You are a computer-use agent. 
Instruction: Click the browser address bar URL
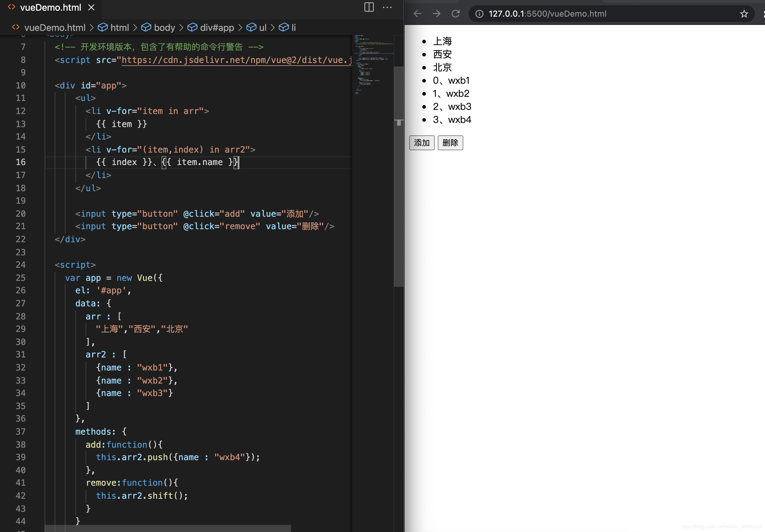(547, 14)
